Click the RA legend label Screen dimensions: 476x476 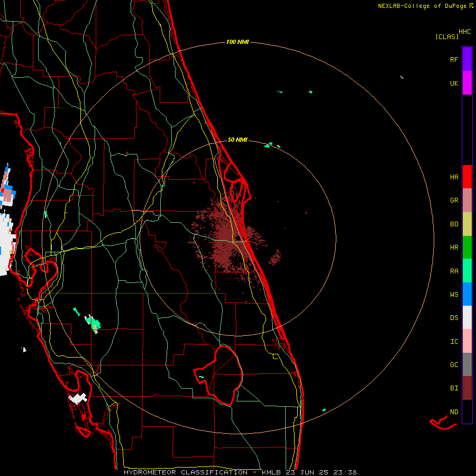[x=454, y=271]
